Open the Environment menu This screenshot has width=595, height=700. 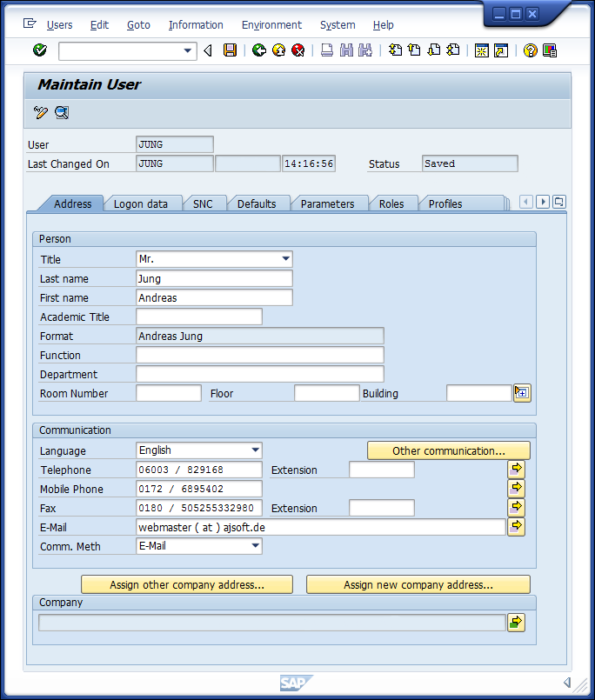271,25
